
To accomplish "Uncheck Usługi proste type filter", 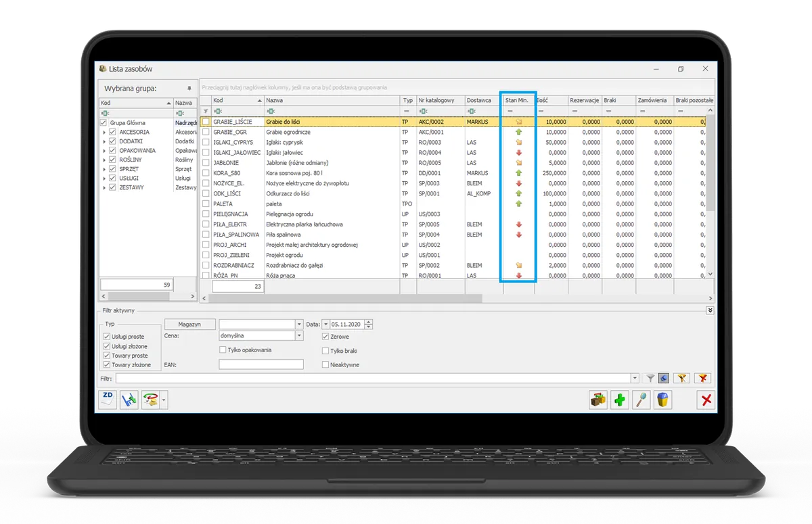I will pos(106,337).
